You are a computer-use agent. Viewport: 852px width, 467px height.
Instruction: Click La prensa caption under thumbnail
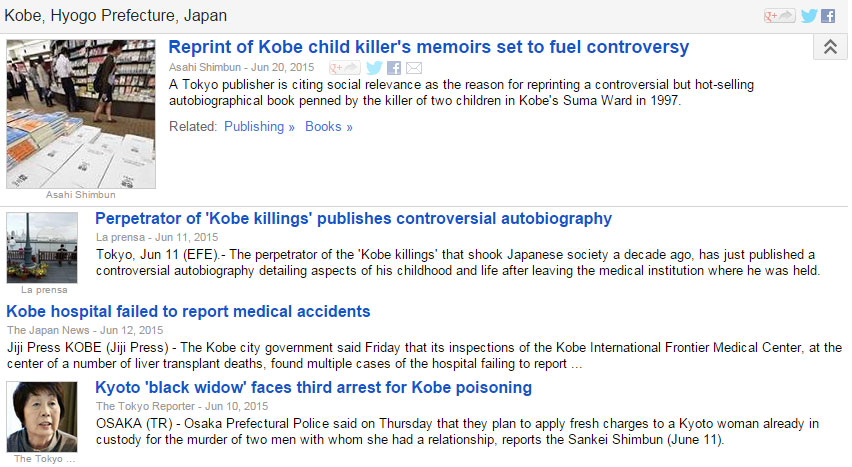pos(44,290)
